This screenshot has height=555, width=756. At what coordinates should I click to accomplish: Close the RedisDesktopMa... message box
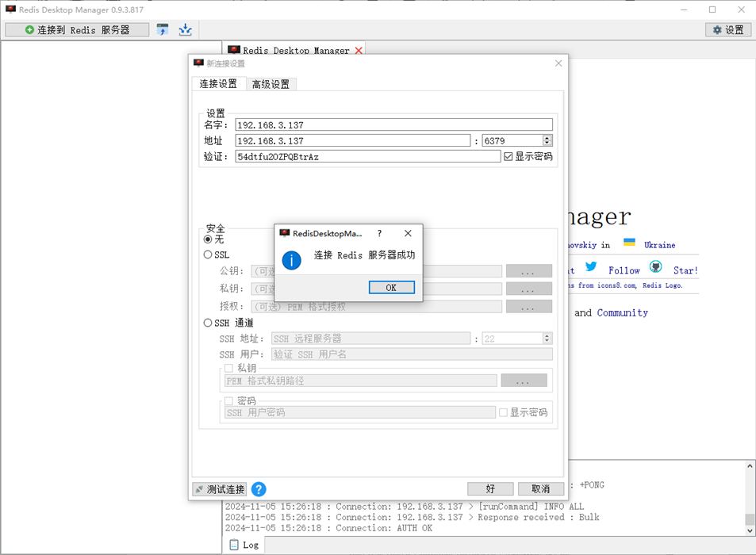408,233
